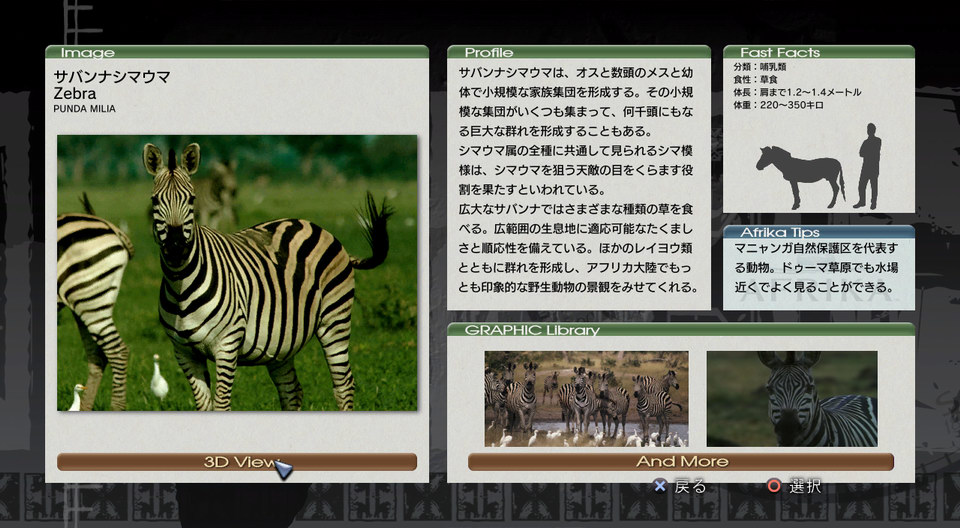960x528 pixels.
Task: Select the Fast Facts panel header
Action: pos(779,52)
